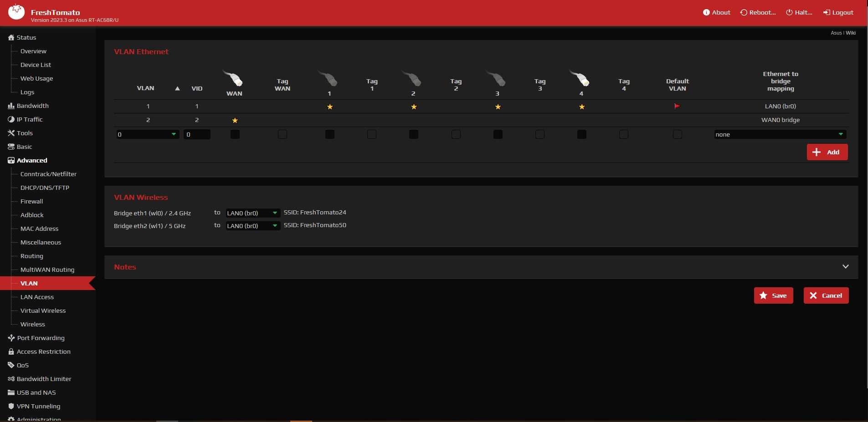868x422 pixels.
Task: Toggle the Tag 3 checkbox
Action: tap(540, 134)
